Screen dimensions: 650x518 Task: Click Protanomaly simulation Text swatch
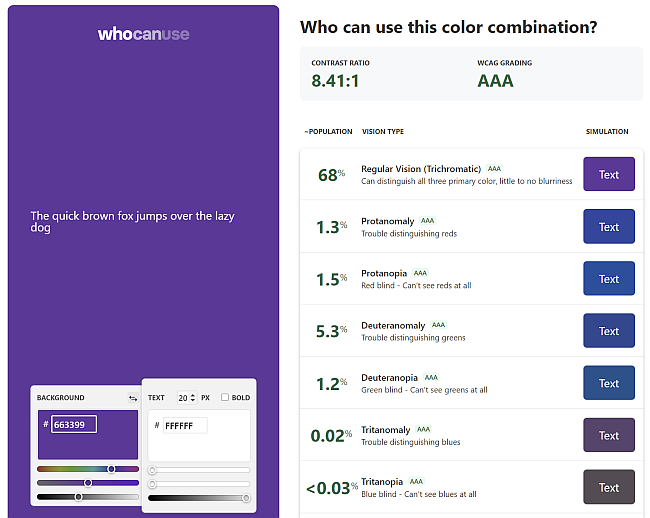[x=609, y=226]
